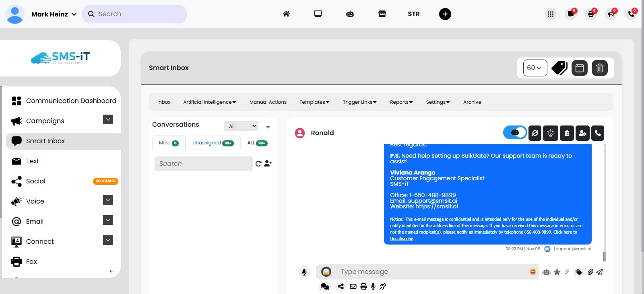Toggle the AI bot switch for Ronald
This screenshot has height=294, width=644.
point(515,132)
